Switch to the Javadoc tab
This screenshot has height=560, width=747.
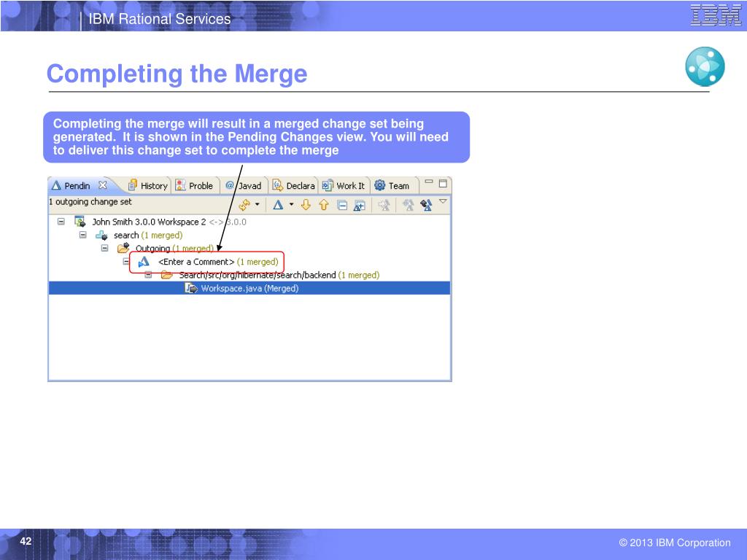(x=243, y=186)
